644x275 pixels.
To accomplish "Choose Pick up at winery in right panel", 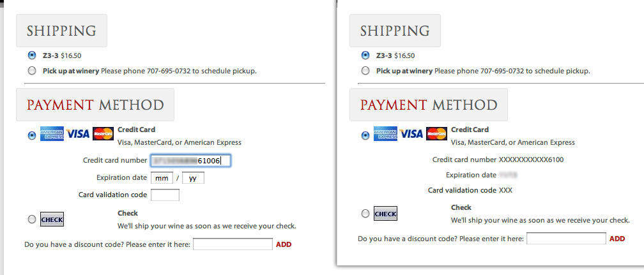I will [365, 71].
